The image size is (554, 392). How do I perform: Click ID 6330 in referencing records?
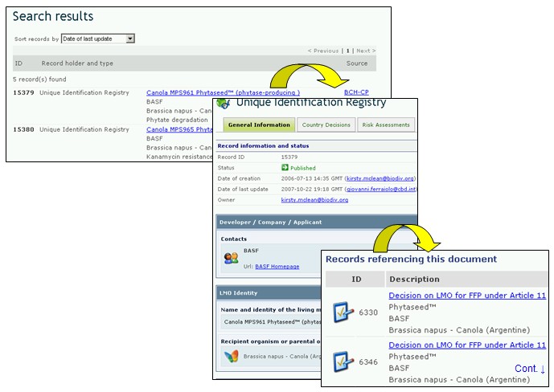point(368,312)
